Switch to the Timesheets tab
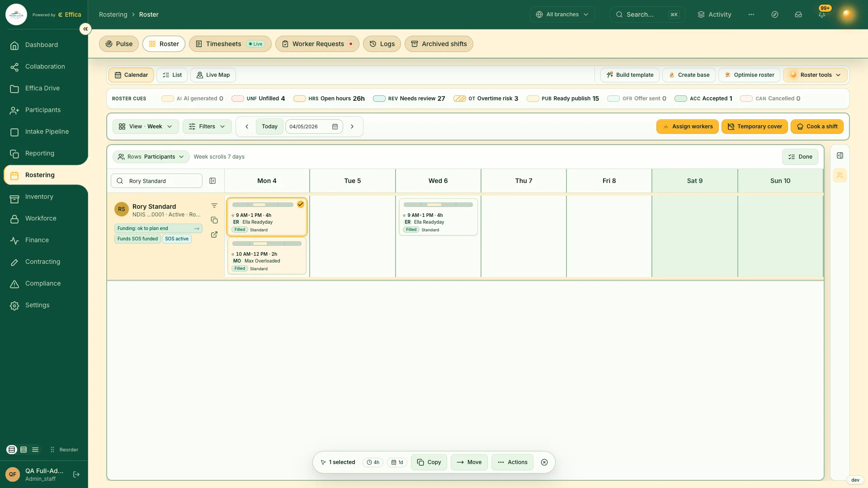 click(x=230, y=44)
